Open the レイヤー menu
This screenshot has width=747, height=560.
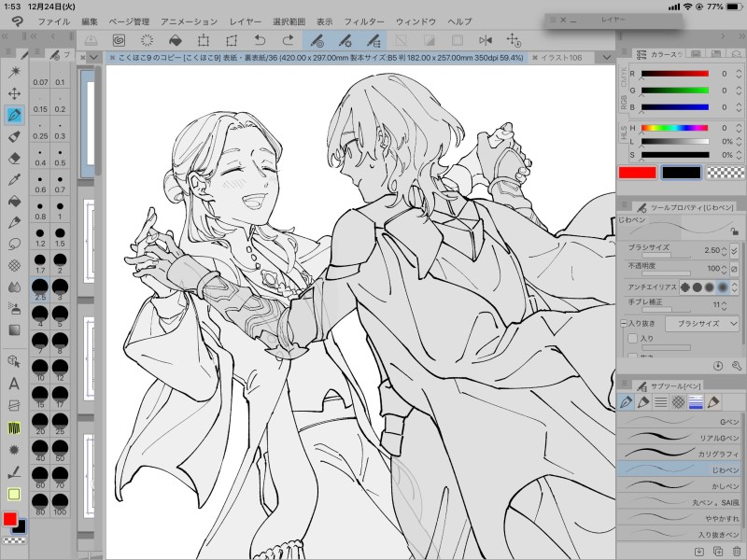point(245,21)
